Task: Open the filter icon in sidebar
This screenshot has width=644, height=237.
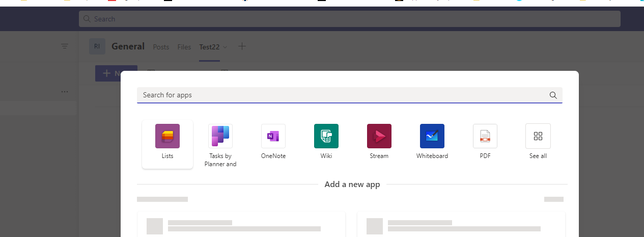Action: tap(65, 46)
